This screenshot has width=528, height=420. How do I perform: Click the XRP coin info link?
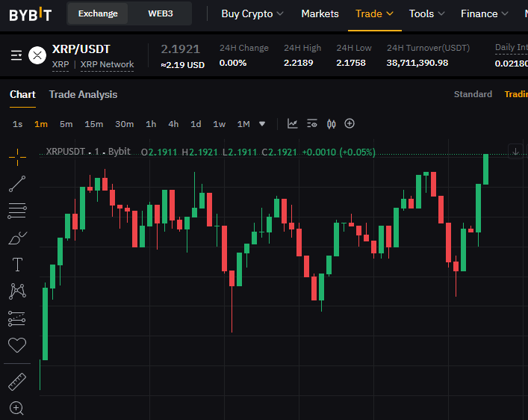click(60, 64)
